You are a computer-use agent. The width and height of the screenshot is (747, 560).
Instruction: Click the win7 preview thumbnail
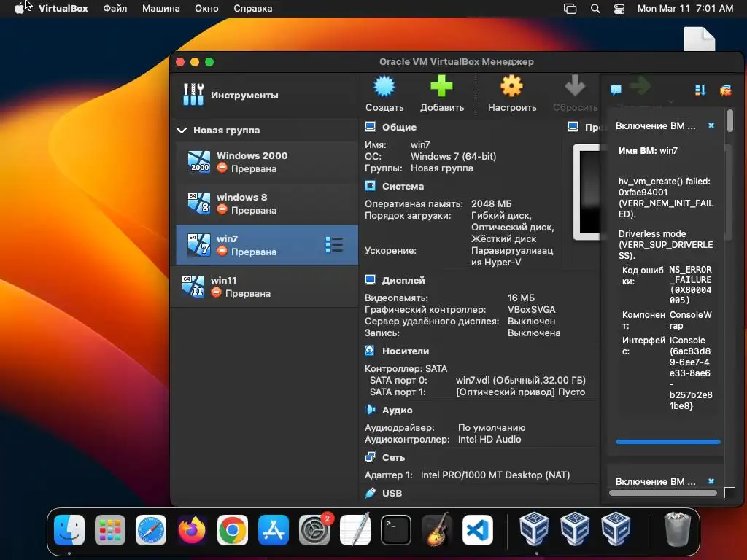coord(587,192)
